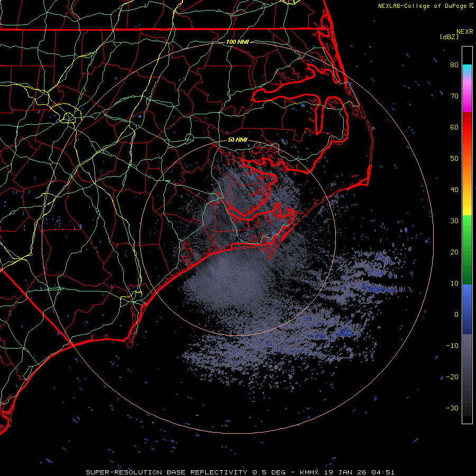
Task: Click the NEXR label above the scale
Action: point(465,32)
